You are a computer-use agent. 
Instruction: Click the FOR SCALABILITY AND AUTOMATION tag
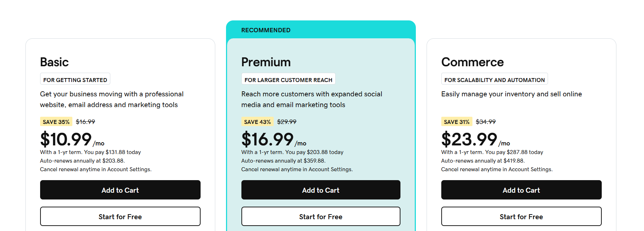coord(494,80)
